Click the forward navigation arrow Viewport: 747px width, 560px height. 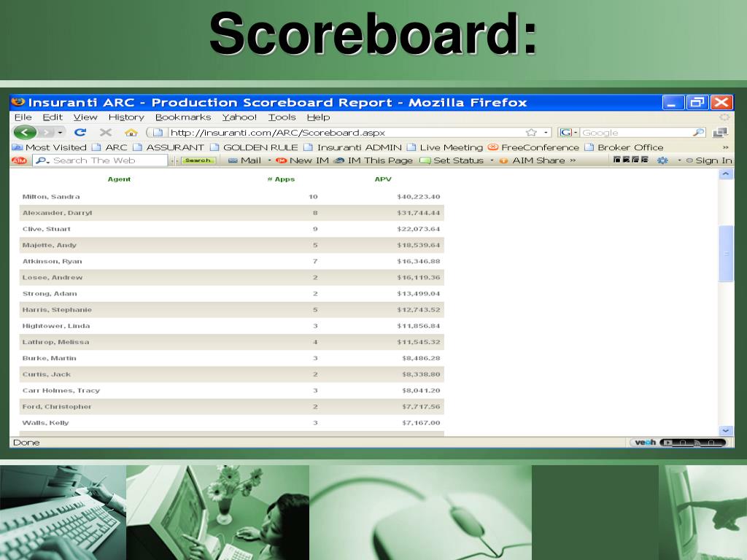click(47, 133)
